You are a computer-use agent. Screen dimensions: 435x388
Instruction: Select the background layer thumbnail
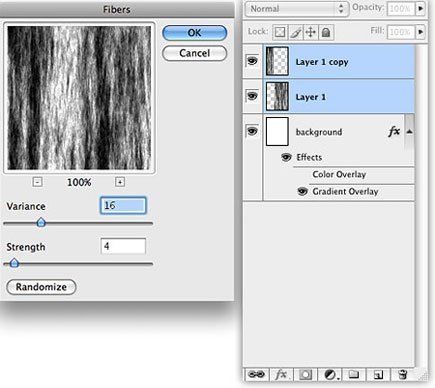click(277, 131)
